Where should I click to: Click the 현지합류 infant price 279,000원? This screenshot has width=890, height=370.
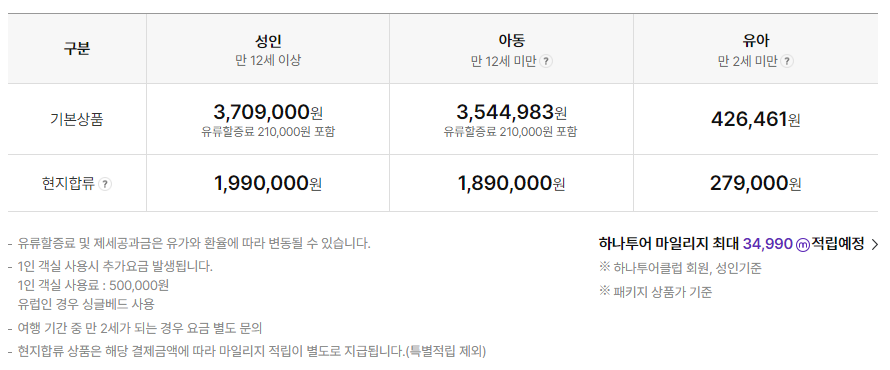tap(755, 183)
